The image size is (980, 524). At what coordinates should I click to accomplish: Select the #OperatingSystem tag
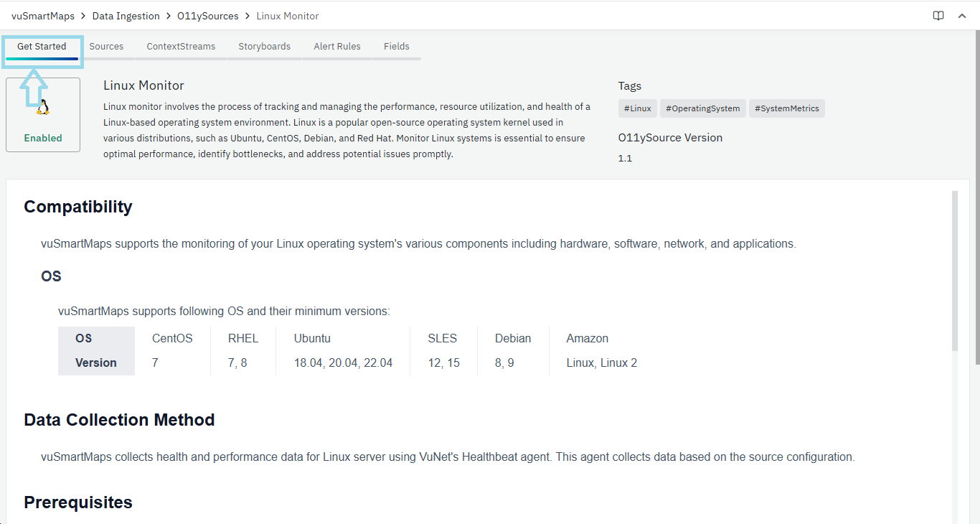pyautogui.click(x=702, y=108)
